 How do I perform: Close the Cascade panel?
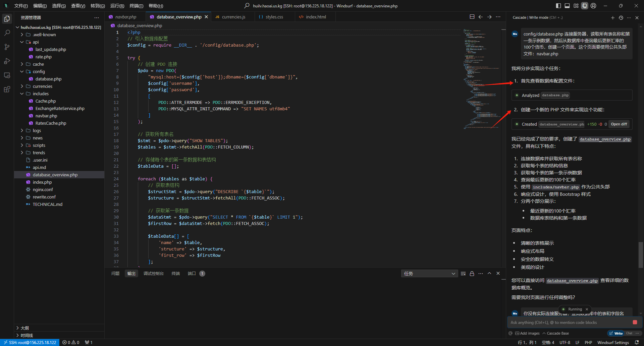point(637,18)
